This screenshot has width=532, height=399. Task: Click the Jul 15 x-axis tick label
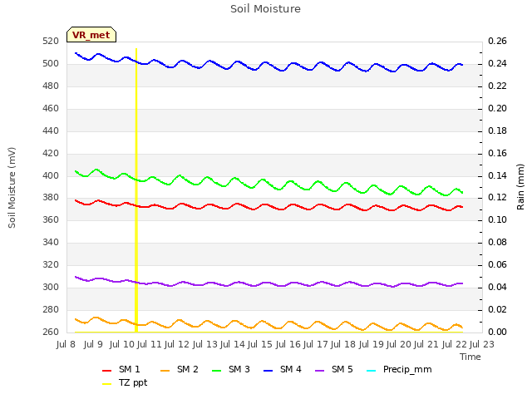tap(260, 344)
